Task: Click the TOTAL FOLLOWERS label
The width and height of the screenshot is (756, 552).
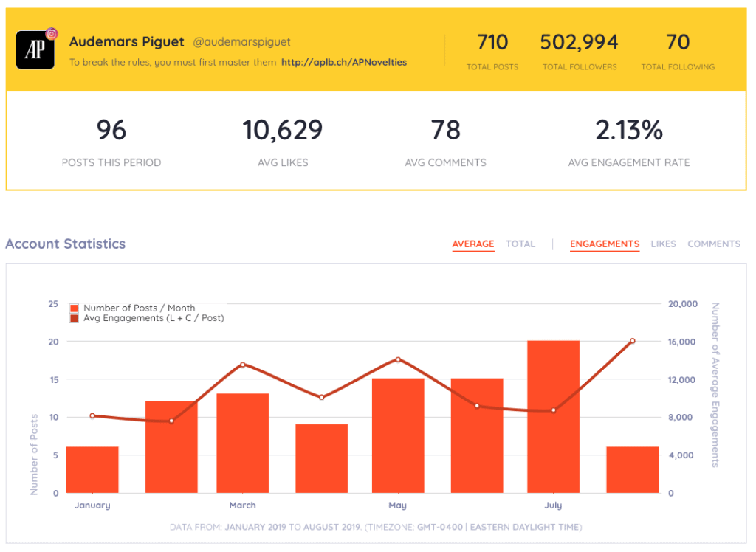Action: point(580,67)
